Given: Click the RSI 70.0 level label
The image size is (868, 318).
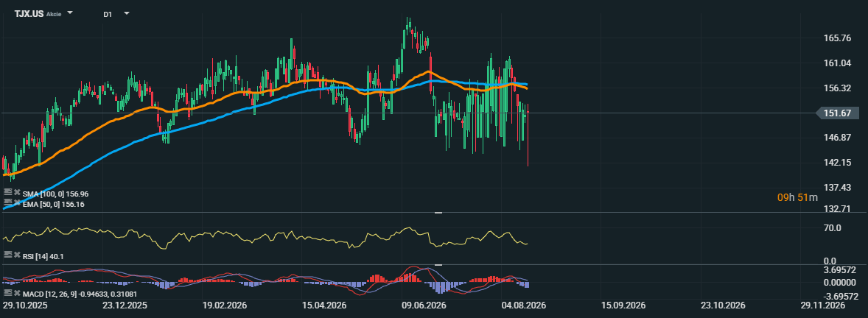Looking at the screenshot, I should pyautogui.click(x=833, y=227).
